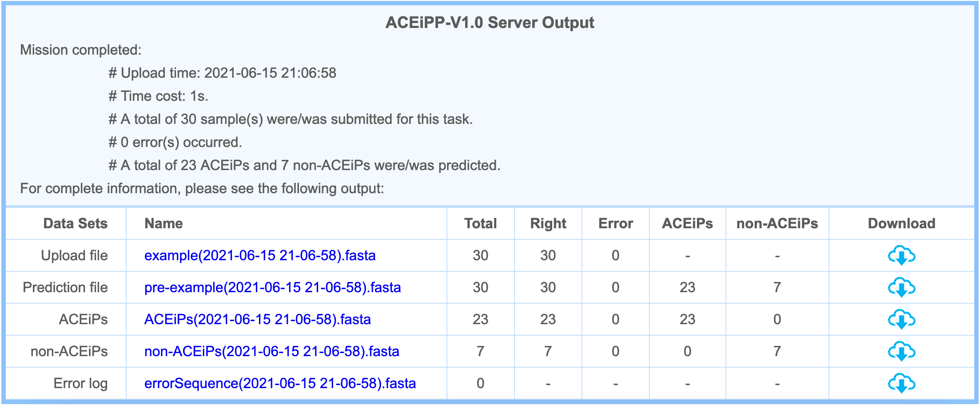The width and height of the screenshot is (980, 405).
Task: Select the 'Error log' row label
Action: click(80, 383)
